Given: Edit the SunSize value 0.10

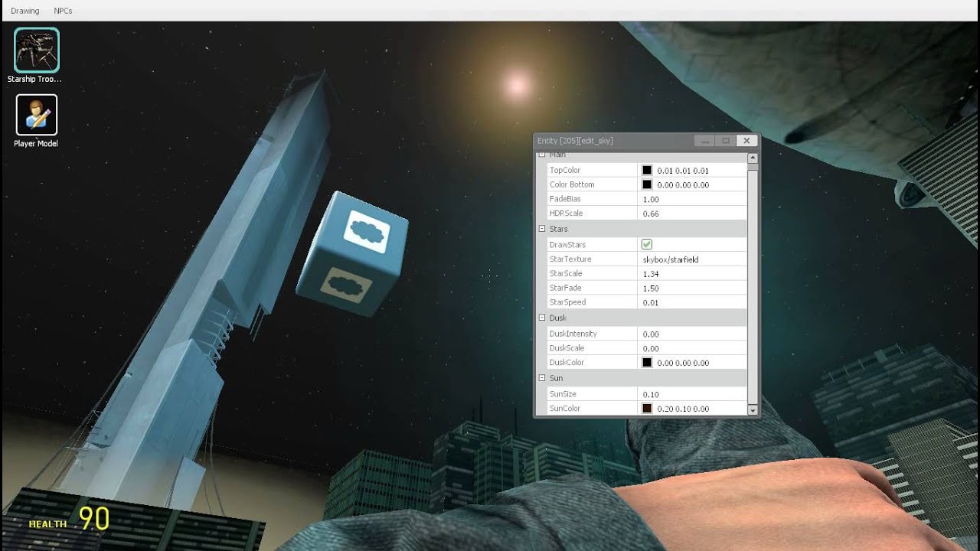Looking at the screenshot, I should tap(692, 393).
